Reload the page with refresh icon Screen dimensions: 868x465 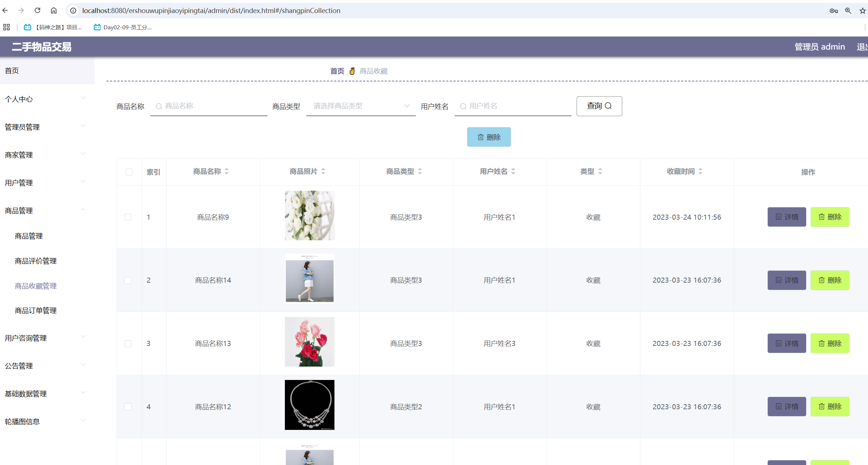pyautogui.click(x=37, y=10)
